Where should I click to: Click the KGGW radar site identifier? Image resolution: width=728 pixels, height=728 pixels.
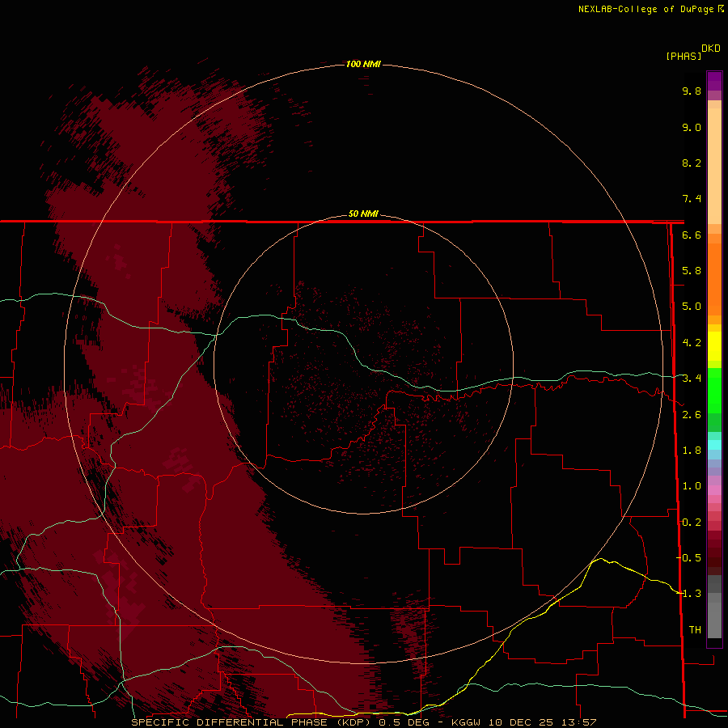[x=466, y=722]
